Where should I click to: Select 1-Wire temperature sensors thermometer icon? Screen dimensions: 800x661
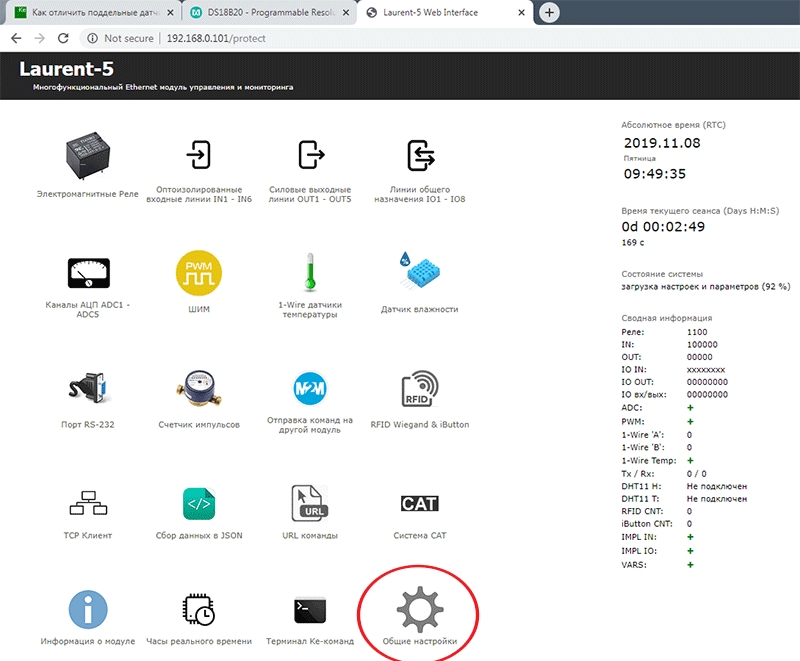tap(309, 272)
